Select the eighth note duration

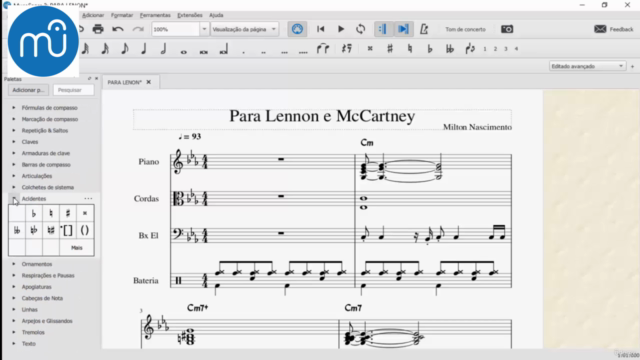pyautogui.click(x=124, y=49)
